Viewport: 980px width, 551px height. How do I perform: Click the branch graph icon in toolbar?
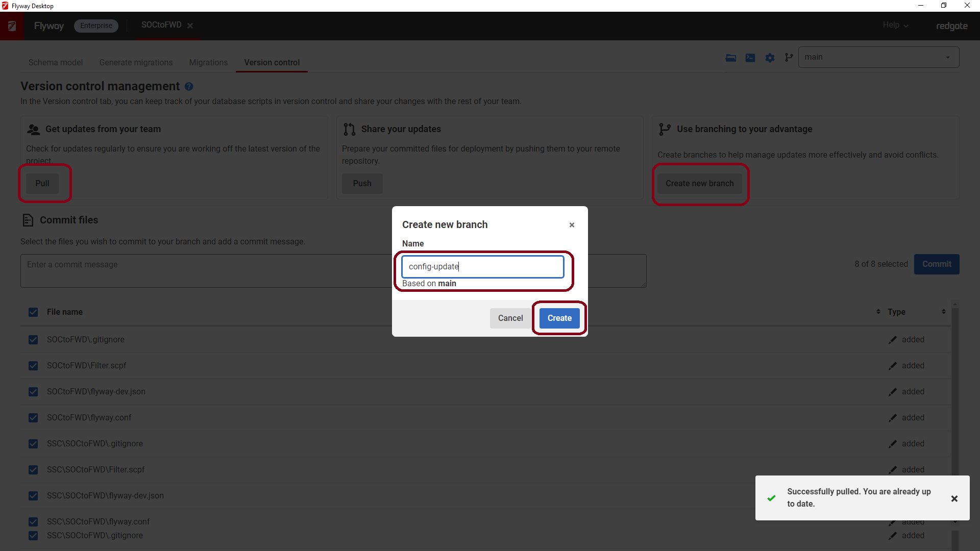coord(789,58)
